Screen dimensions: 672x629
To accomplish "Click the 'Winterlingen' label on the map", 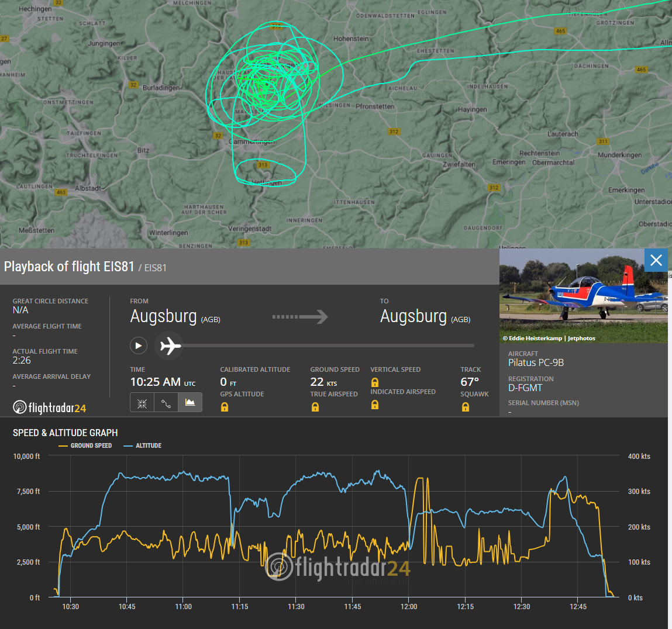I will point(168,233).
